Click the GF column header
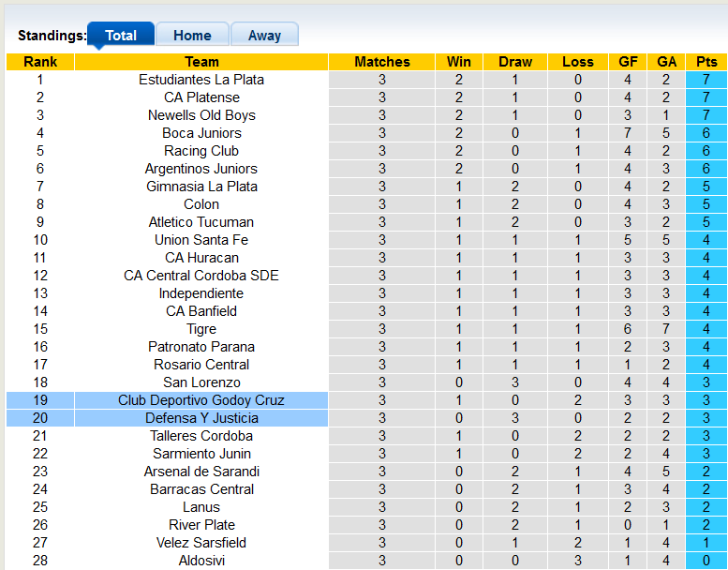Image resolution: width=728 pixels, height=570 pixels. tap(629, 62)
